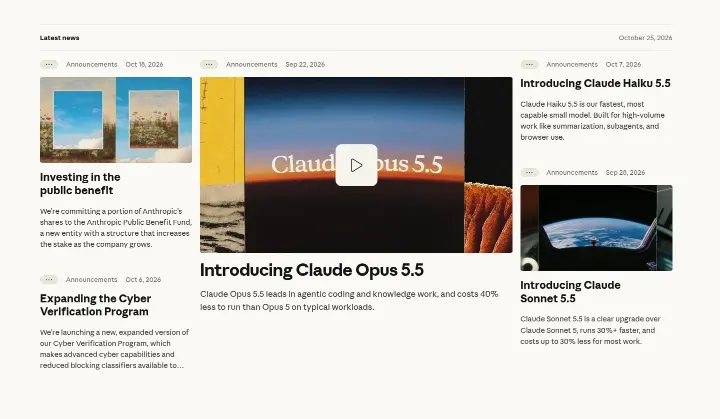The height and width of the screenshot is (419, 720).
Task: Open the ellipsis badge beside Sep 22, 2026
Action: click(x=209, y=64)
